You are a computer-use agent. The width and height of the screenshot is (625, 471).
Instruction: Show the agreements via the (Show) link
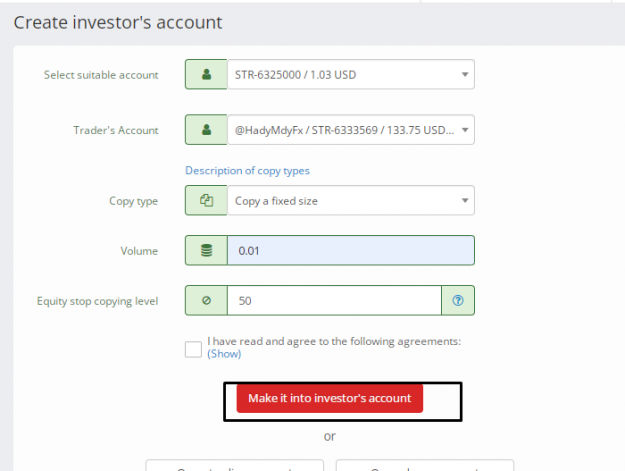tap(224, 354)
